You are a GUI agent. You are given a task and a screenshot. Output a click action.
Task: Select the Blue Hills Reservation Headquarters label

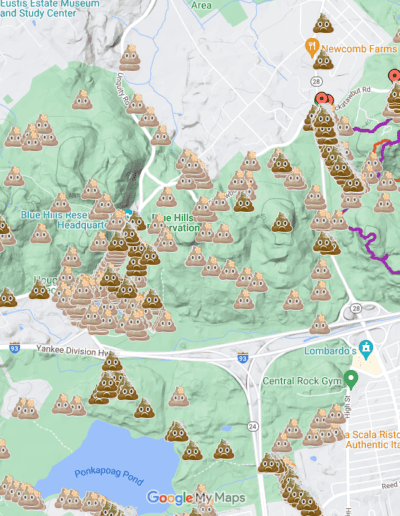click(x=65, y=220)
